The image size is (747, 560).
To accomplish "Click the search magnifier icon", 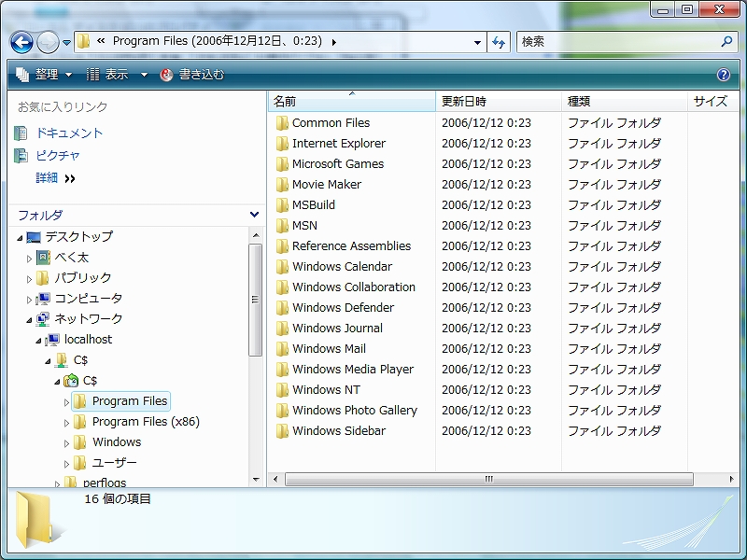I will pos(726,42).
